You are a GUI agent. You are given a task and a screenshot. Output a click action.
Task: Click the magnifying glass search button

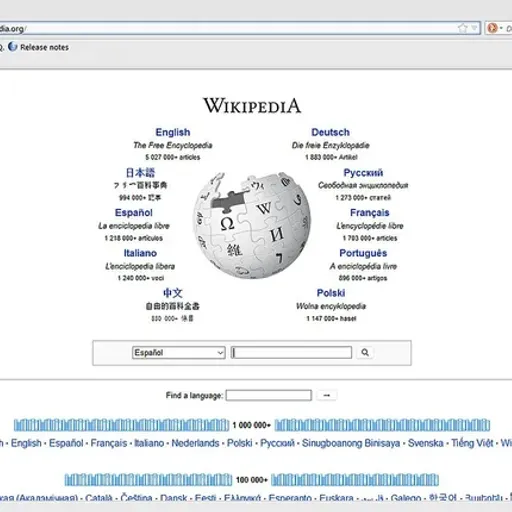click(x=365, y=352)
